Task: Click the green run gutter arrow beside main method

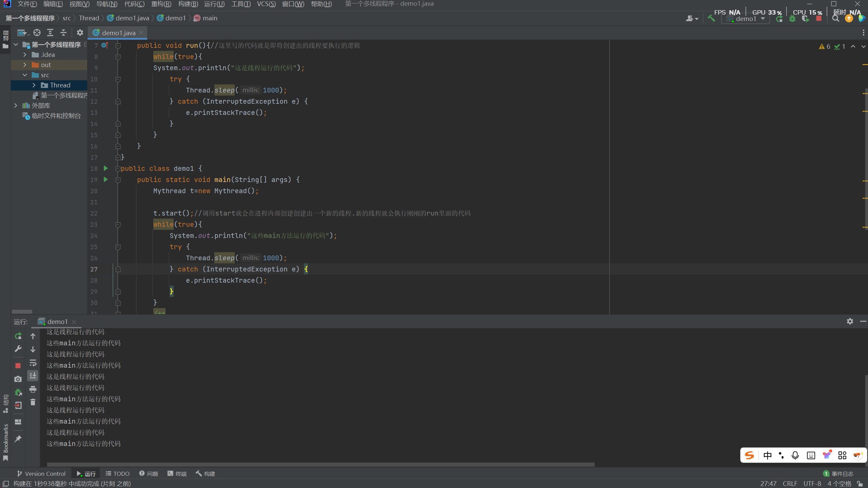Action: point(105,179)
